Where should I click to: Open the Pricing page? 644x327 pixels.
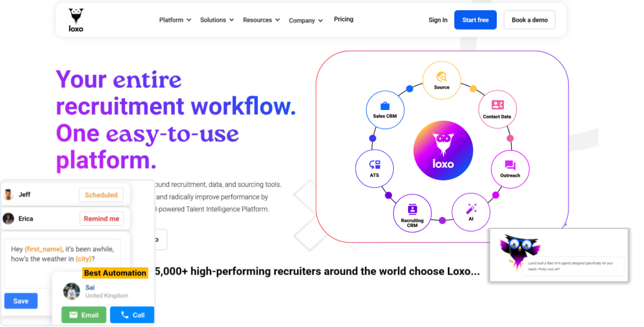coord(343,19)
